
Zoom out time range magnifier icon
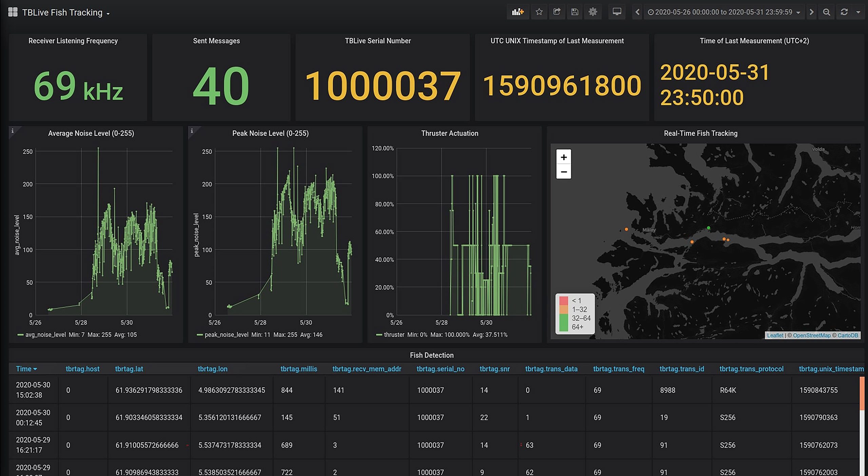(826, 12)
